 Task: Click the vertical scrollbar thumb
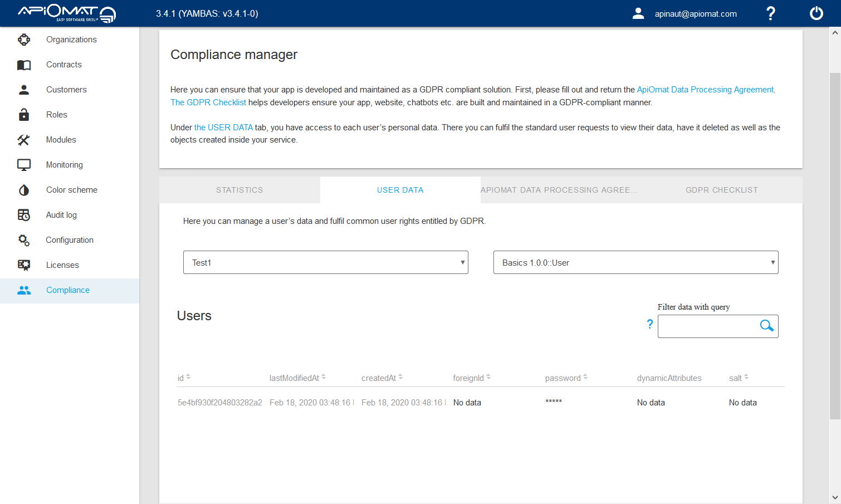click(x=835, y=245)
